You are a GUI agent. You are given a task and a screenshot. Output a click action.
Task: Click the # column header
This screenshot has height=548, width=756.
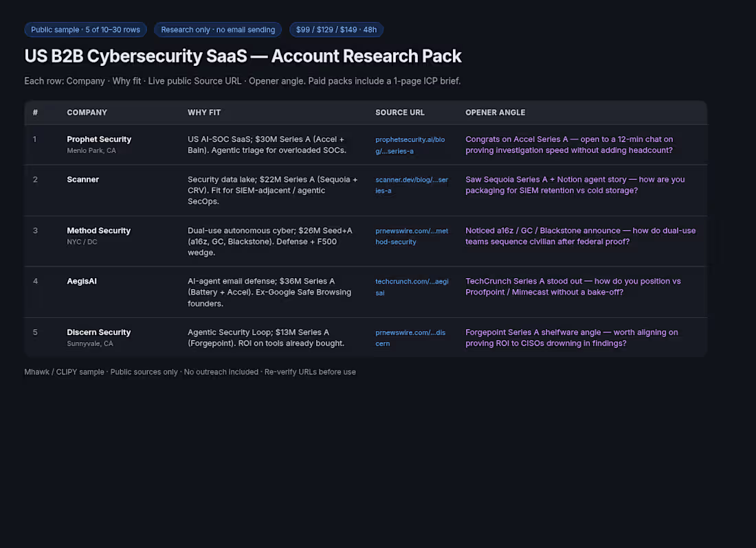pos(35,112)
